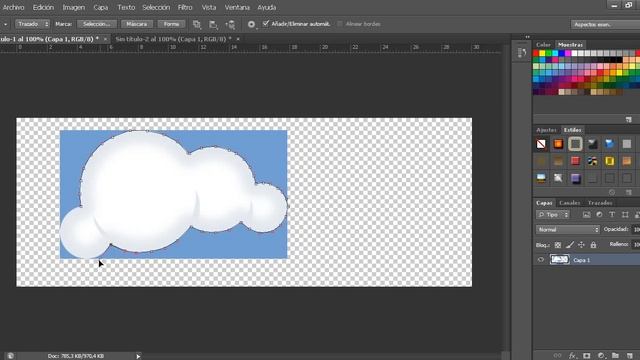Pick the white swatch in Muestras first row
This screenshot has height=360, width=640.
pyautogui.click(x=574, y=53)
